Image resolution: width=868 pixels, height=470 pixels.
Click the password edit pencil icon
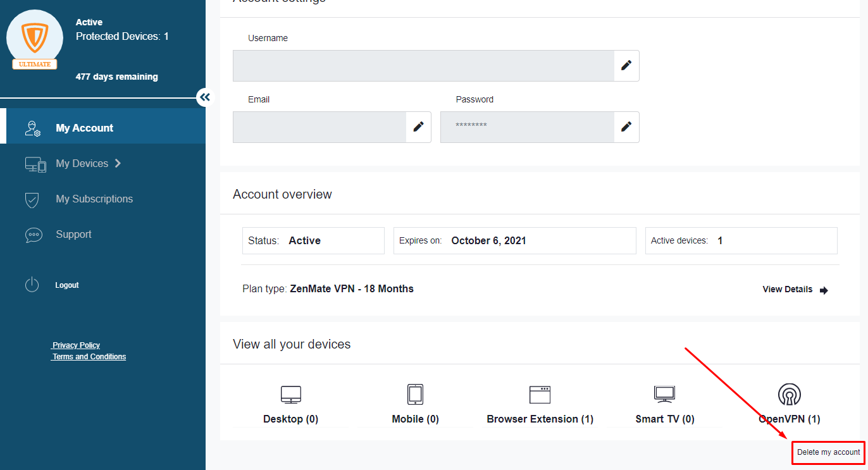[626, 127]
